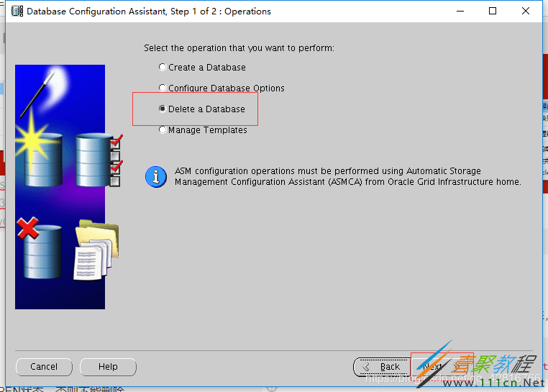
Task: Click the Cancel button
Action: pos(44,367)
